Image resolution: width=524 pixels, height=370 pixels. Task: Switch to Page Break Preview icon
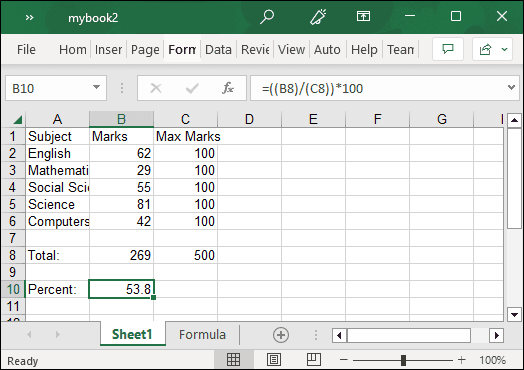point(314,360)
